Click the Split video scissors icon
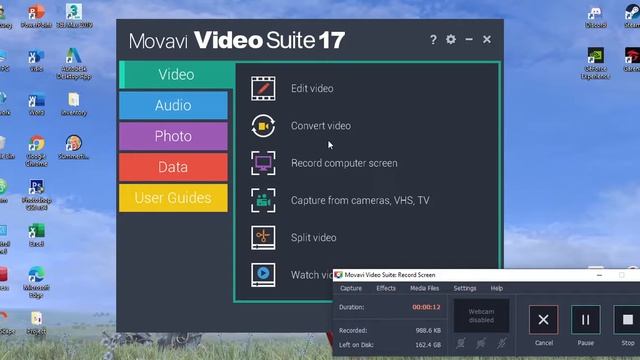 click(263, 238)
